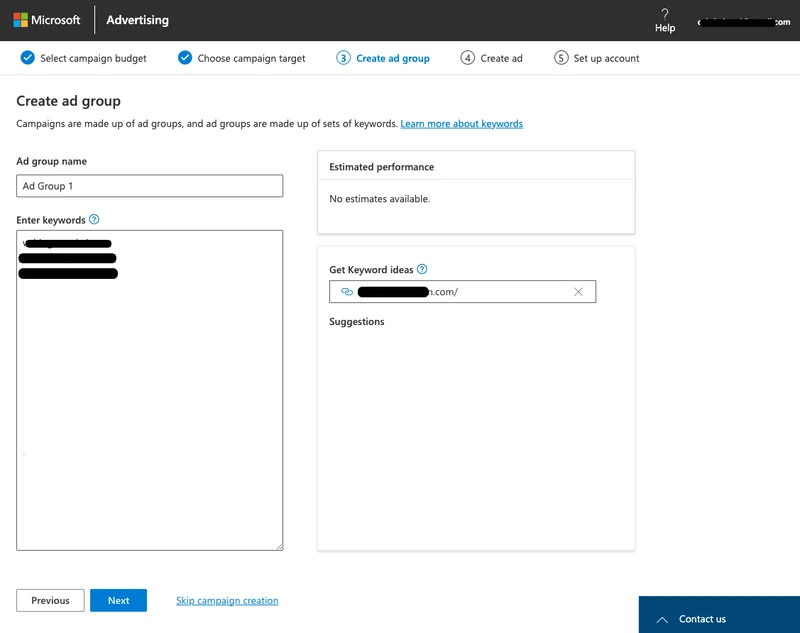
Task: Open Learn more about keywords link
Action: coord(461,124)
